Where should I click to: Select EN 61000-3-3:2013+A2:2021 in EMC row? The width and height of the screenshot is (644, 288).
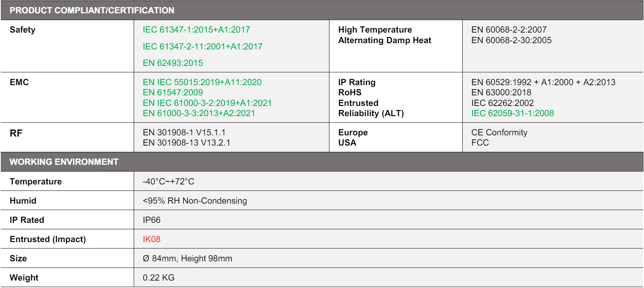click(199, 113)
